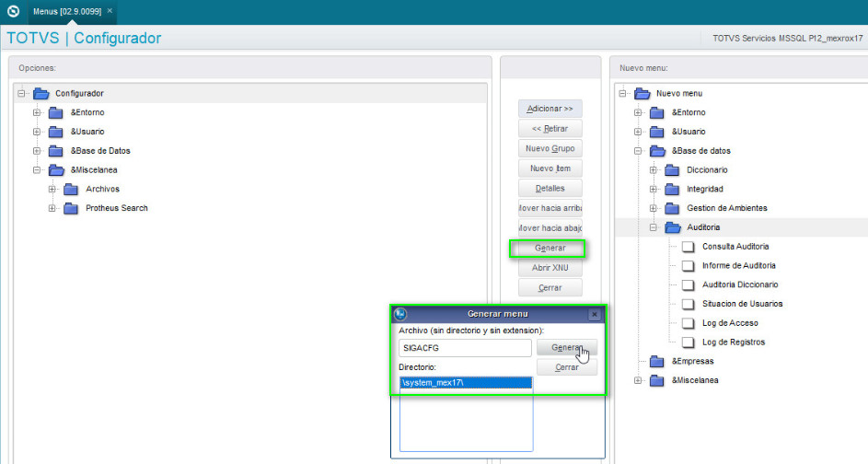The width and height of the screenshot is (868, 464).
Task: Check the Informe de Auditoria box
Action: [x=689, y=266]
